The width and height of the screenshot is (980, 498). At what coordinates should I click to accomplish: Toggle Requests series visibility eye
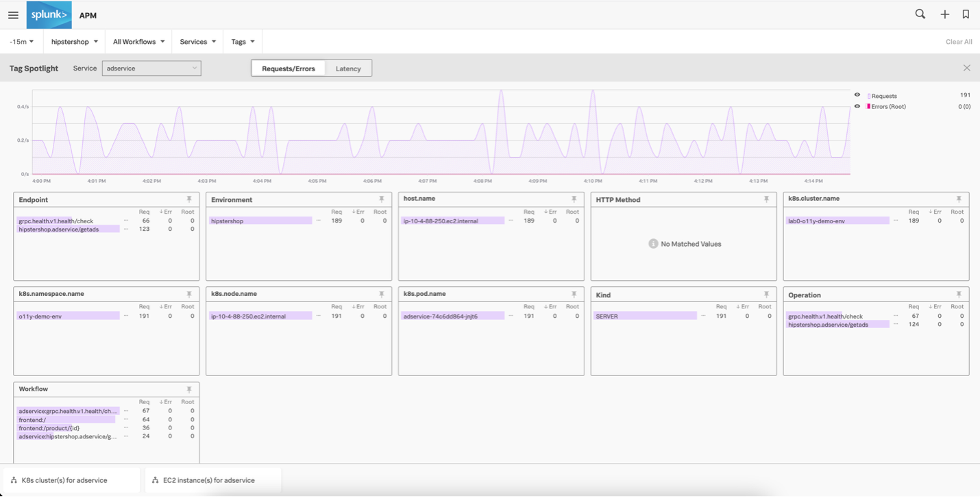tap(857, 95)
